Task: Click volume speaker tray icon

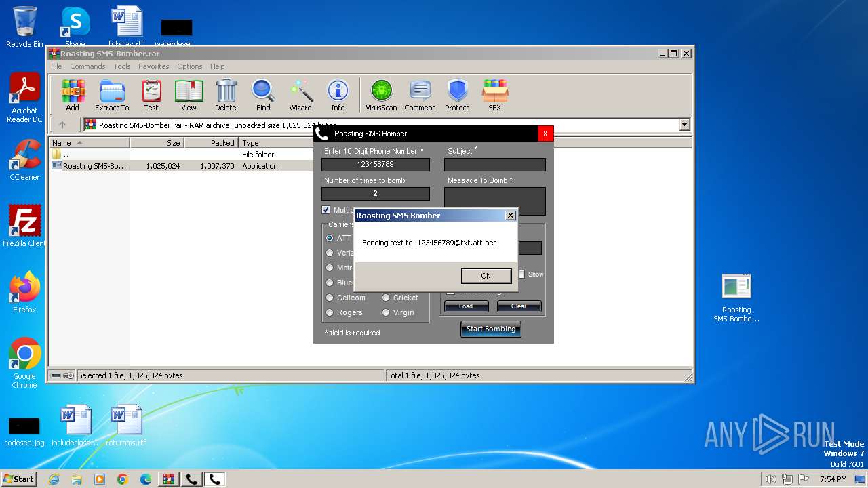Action: click(770, 479)
